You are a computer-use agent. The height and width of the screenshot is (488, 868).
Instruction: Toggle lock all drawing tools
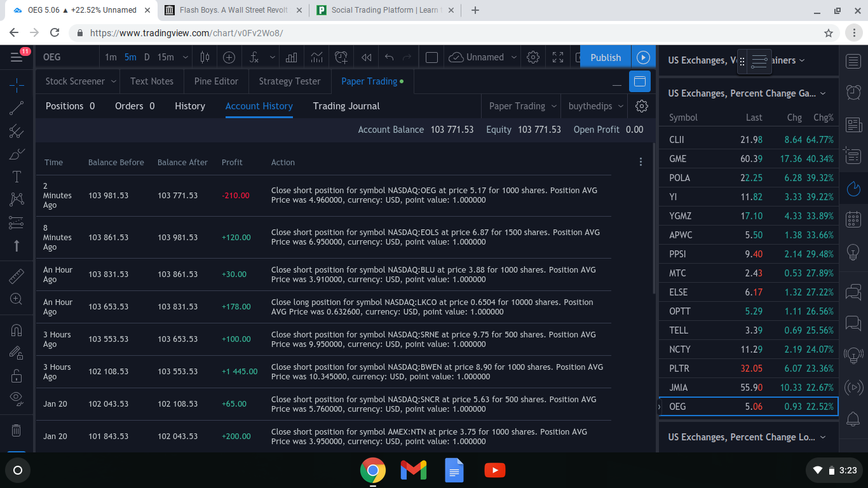click(17, 376)
